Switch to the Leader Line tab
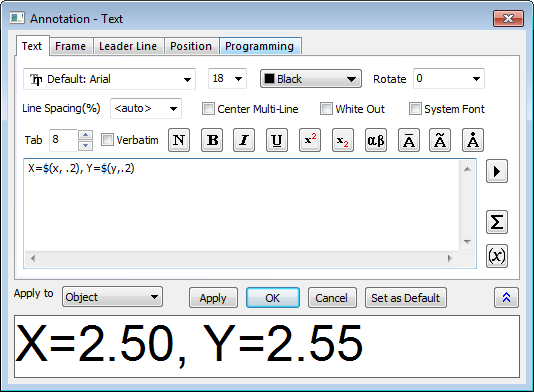This screenshot has height=392, width=534. pos(128,46)
